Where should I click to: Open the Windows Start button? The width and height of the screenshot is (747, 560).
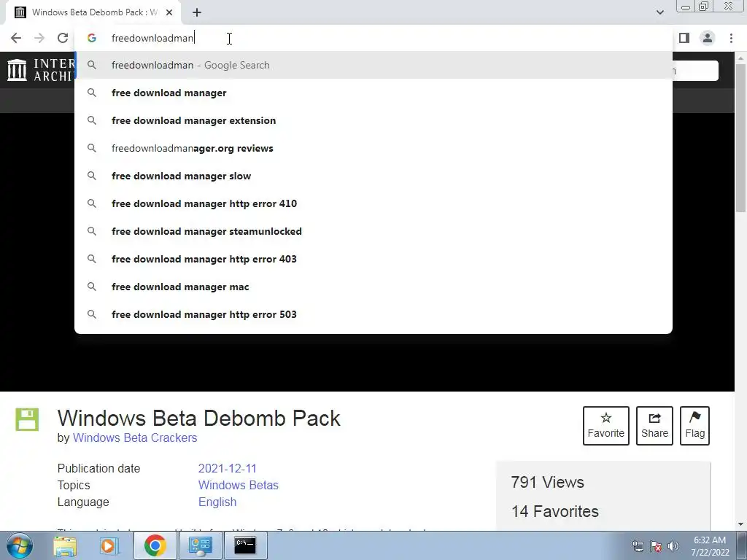(x=19, y=545)
